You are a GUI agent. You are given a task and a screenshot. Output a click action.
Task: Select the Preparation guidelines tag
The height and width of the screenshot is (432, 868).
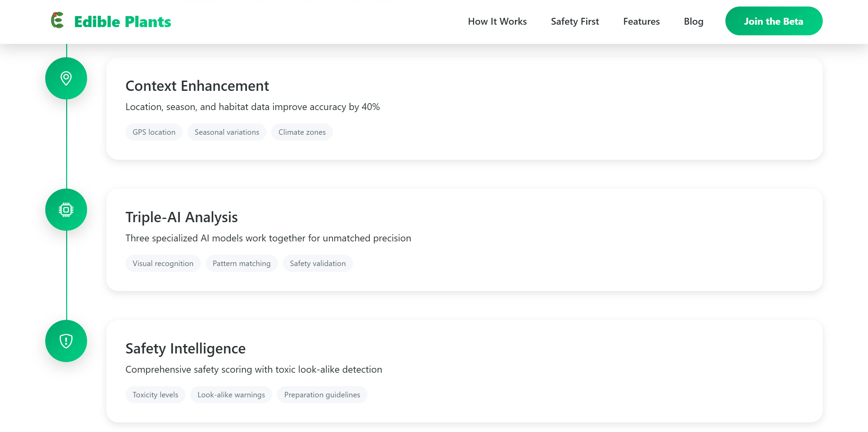[x=322, y=395]
